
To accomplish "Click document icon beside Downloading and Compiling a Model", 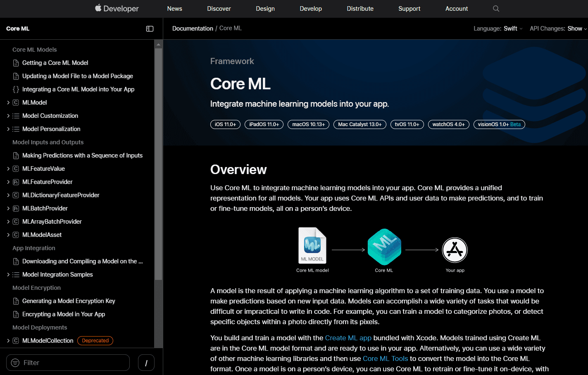I will pyautogui.click(x=16, y=261).
